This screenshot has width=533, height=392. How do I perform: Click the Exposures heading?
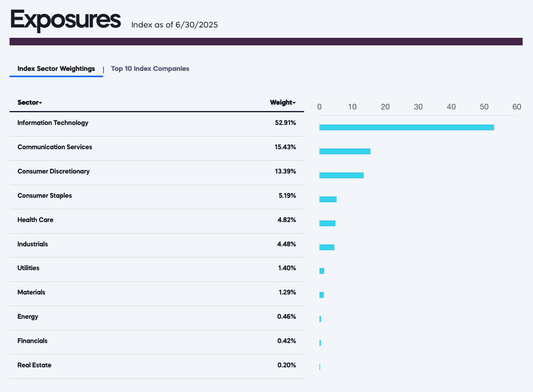click(x=65, y=20)
